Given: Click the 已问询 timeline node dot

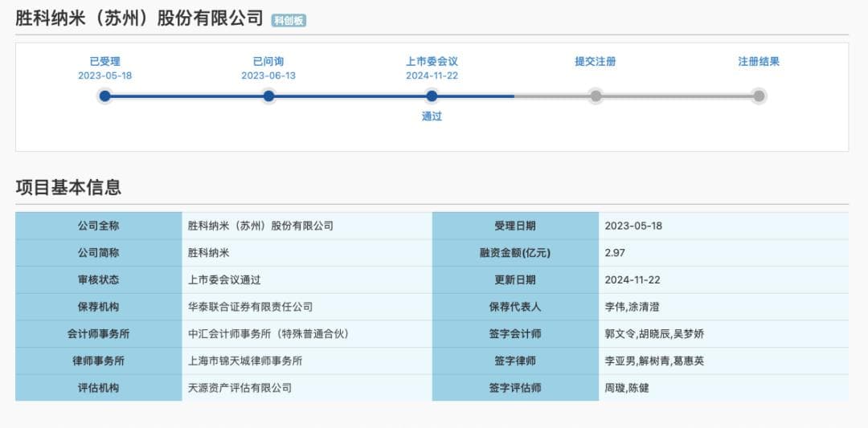Looking at the screenshot, I should pos(268,96).
